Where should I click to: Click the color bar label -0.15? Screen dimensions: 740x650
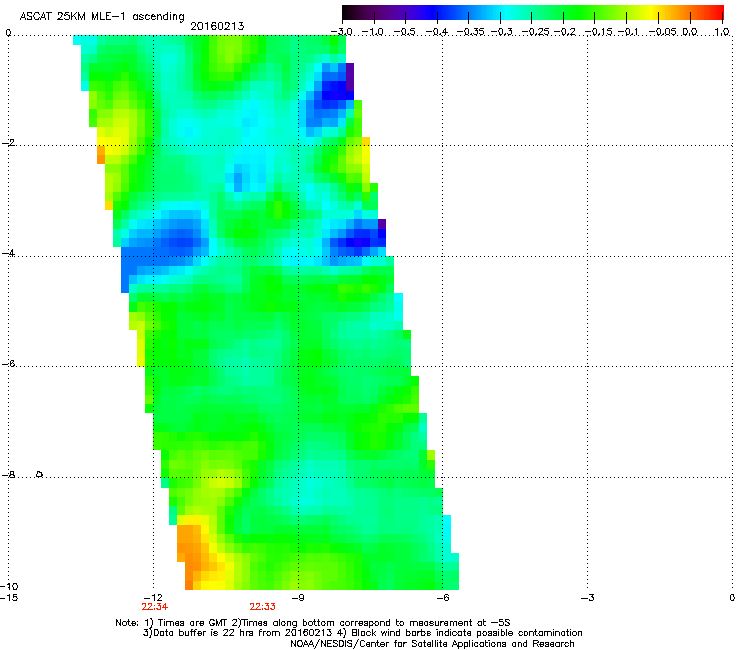[598, 32]
